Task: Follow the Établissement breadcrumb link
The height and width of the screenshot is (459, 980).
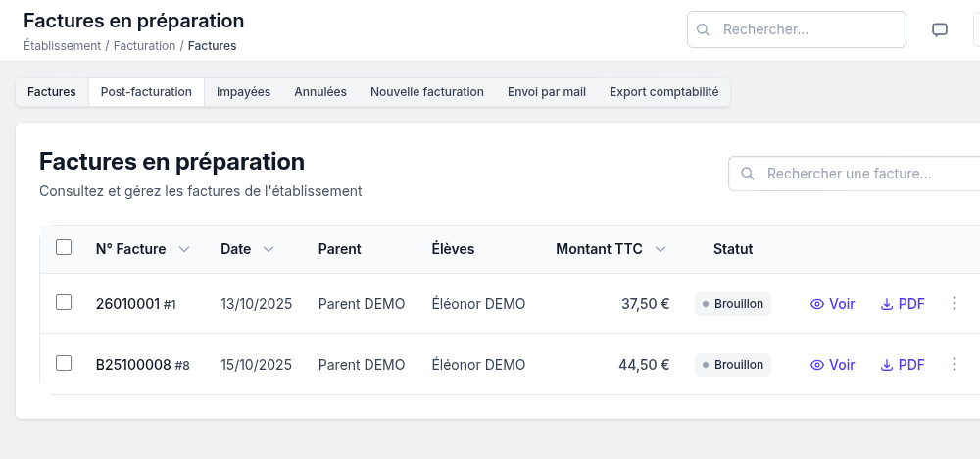Action: tap(62, 46)
